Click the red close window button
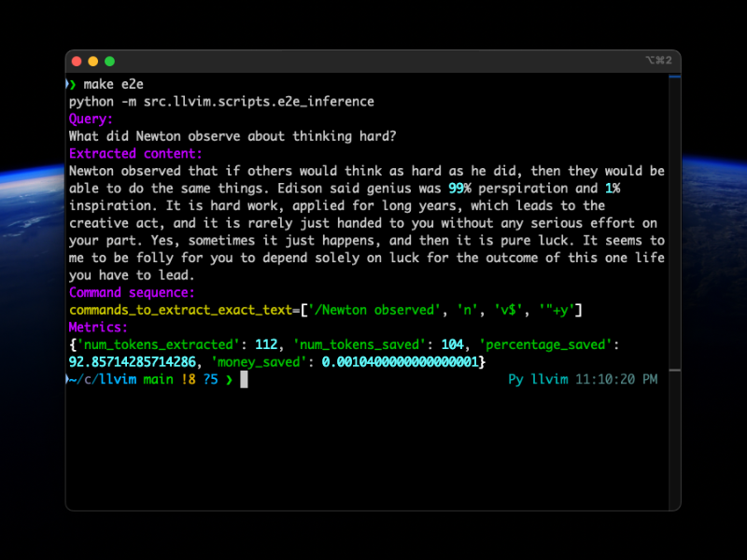 tap(77, 61)
